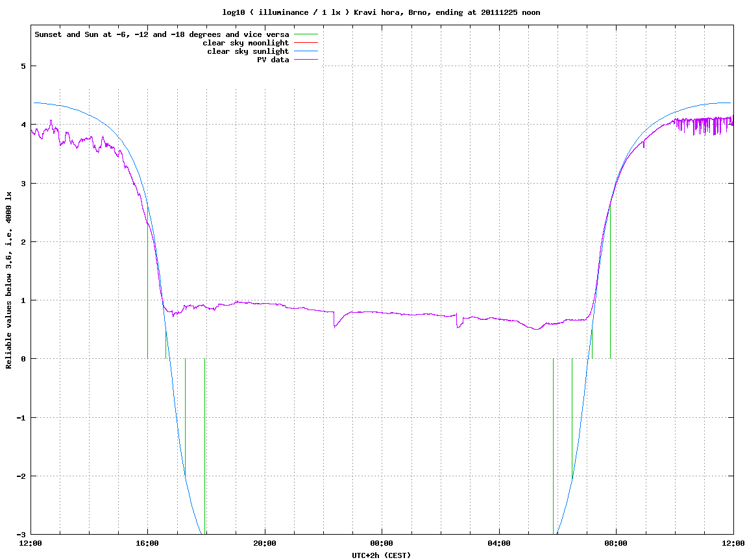The height and width of the screenshot is (560, 747).
Task: Click the '20:00' x-axis tick label
Action: pos(265,543)
